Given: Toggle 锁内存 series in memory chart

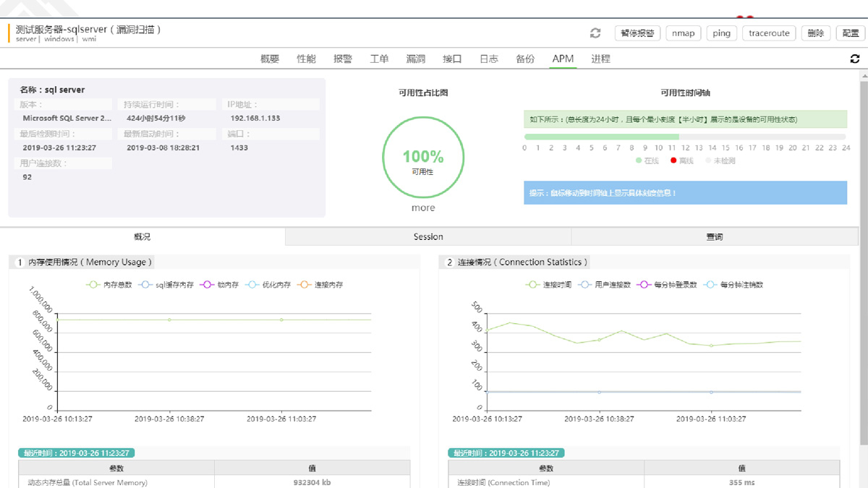Looking at the screenshot, I should pos(219,285).
